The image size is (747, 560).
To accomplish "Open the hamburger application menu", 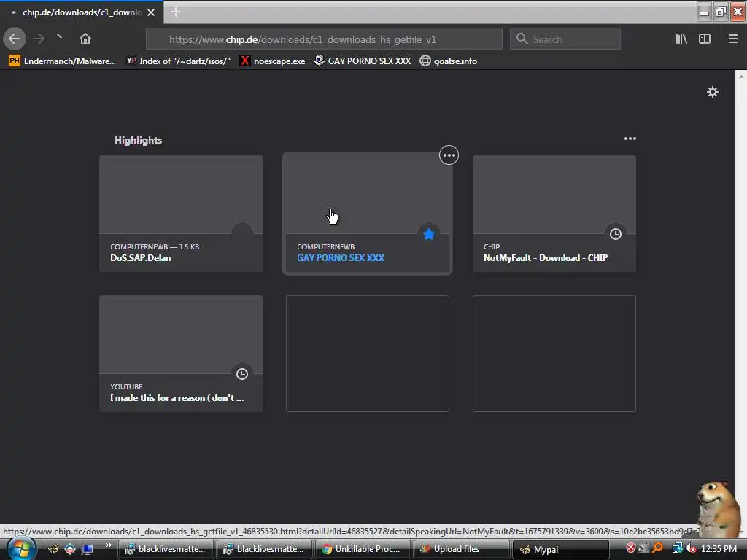I will pos(733,39).
